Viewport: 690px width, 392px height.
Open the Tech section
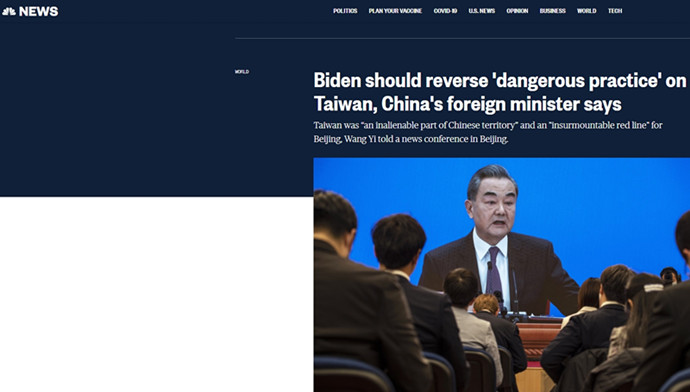coord(615,11)
